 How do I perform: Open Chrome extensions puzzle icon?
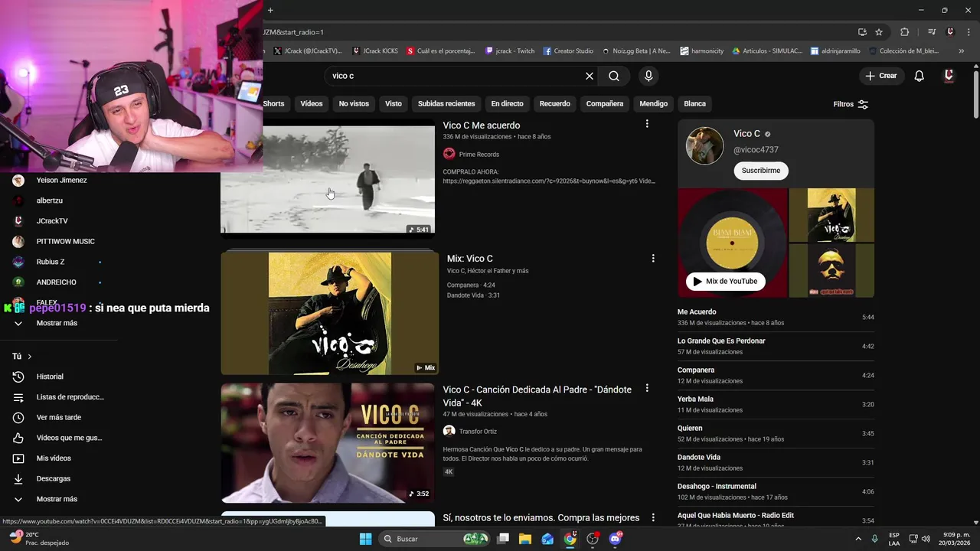[x=905, y=32]
